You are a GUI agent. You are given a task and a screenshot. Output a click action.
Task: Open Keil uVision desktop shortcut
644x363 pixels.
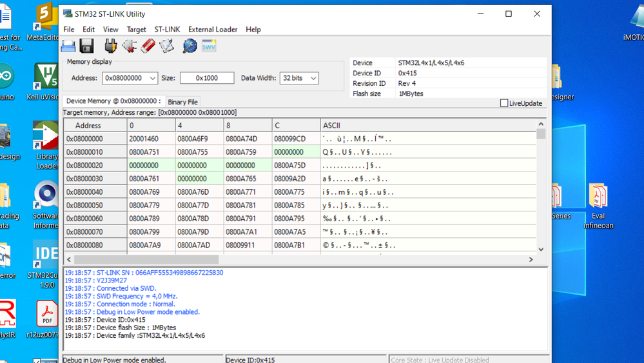[44, 81]
